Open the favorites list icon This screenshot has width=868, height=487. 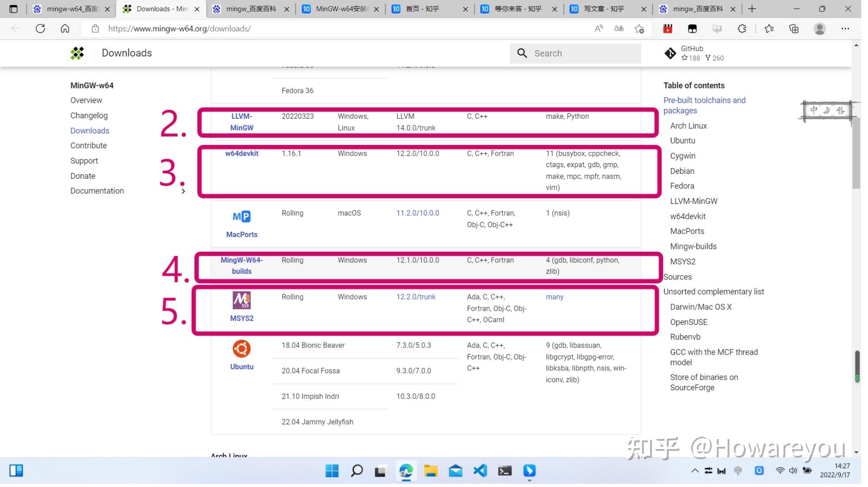coord(769,28)
